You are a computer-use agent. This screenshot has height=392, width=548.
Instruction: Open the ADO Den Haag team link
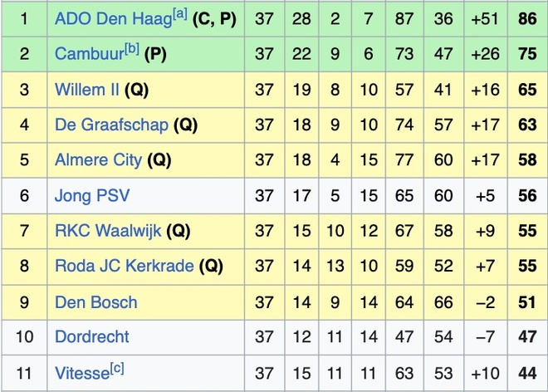tap(112, 18)
